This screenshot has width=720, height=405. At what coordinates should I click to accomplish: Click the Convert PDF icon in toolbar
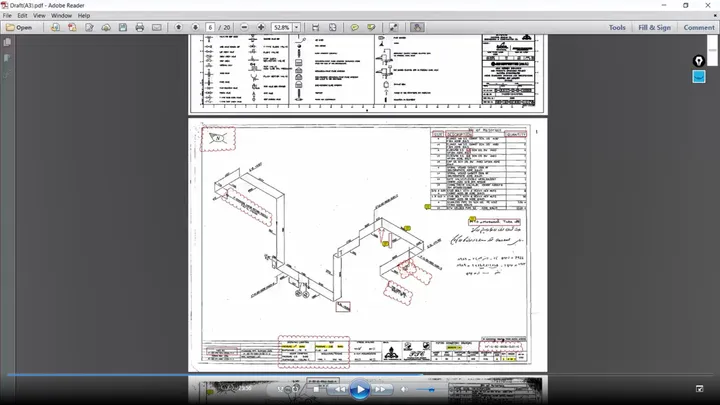[72, 28]
